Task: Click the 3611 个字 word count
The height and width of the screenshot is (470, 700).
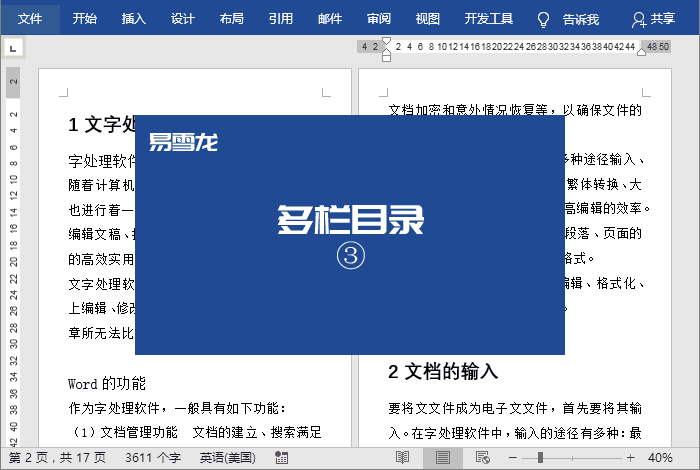Action: coord(153,458)
